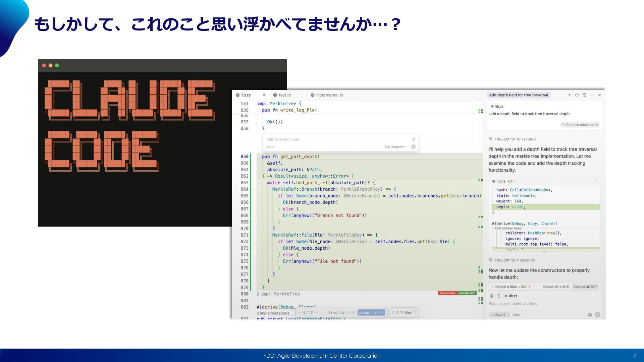Click the @ mention icon in chat input
644x362 pixels.
[491, 296]
